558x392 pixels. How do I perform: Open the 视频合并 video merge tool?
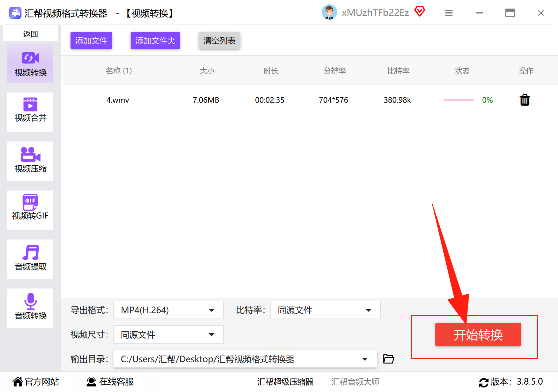pos(30,112)
